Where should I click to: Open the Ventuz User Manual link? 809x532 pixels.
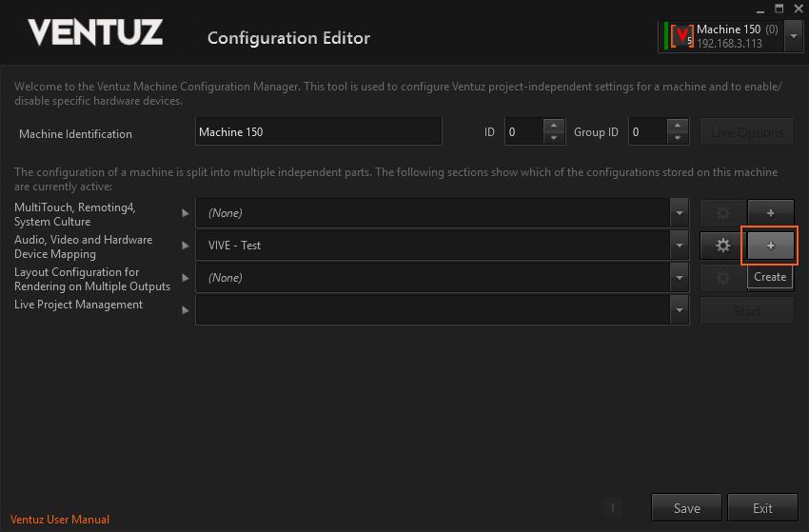(x=60, y=520)
